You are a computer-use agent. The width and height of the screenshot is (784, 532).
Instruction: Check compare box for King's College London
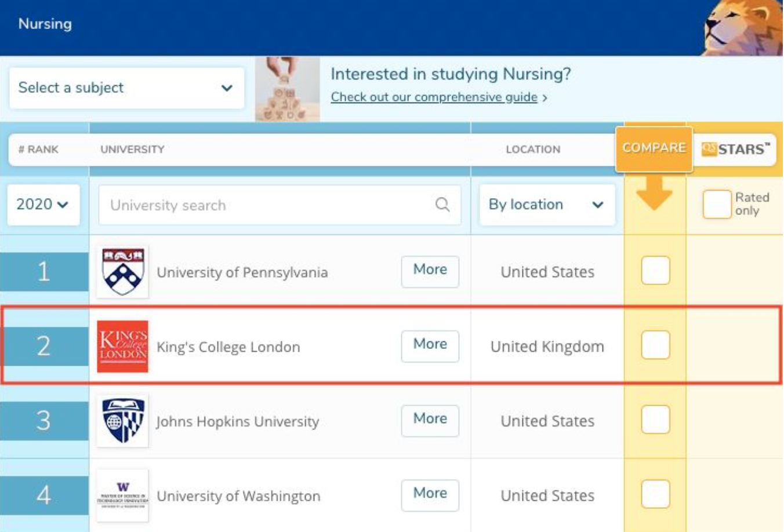pyautogui.click(x=655, y=345)
